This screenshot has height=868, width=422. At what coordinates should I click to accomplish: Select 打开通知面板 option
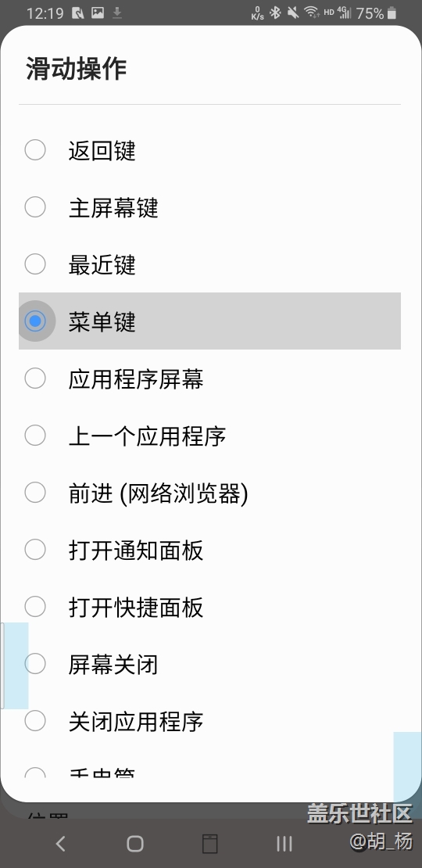pos(209,550)
